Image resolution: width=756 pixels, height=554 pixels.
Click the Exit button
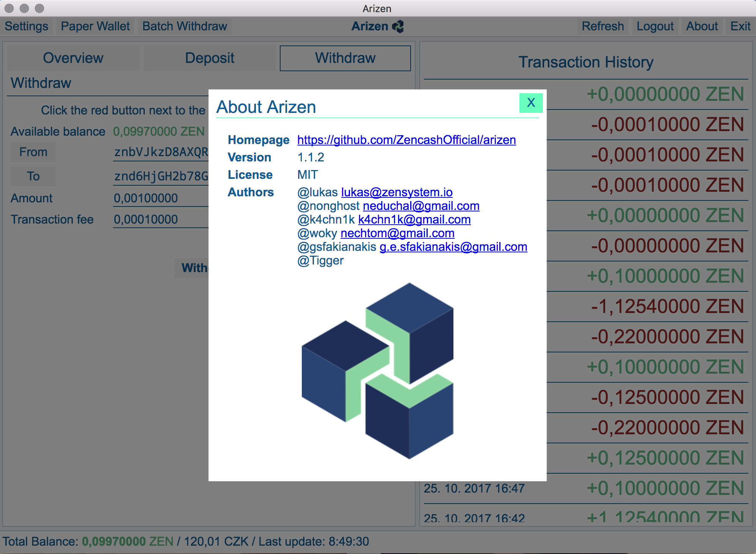[x=740, y=26]
